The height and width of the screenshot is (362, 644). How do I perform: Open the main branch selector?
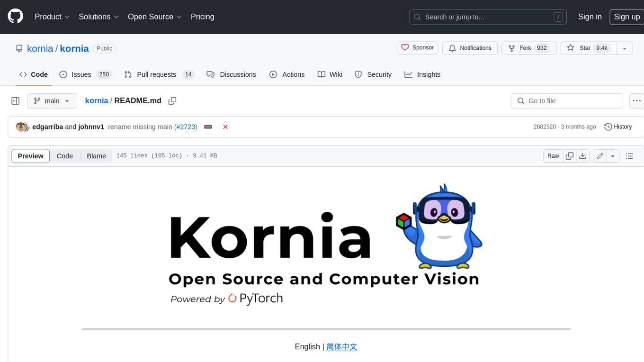pos(52,101)
